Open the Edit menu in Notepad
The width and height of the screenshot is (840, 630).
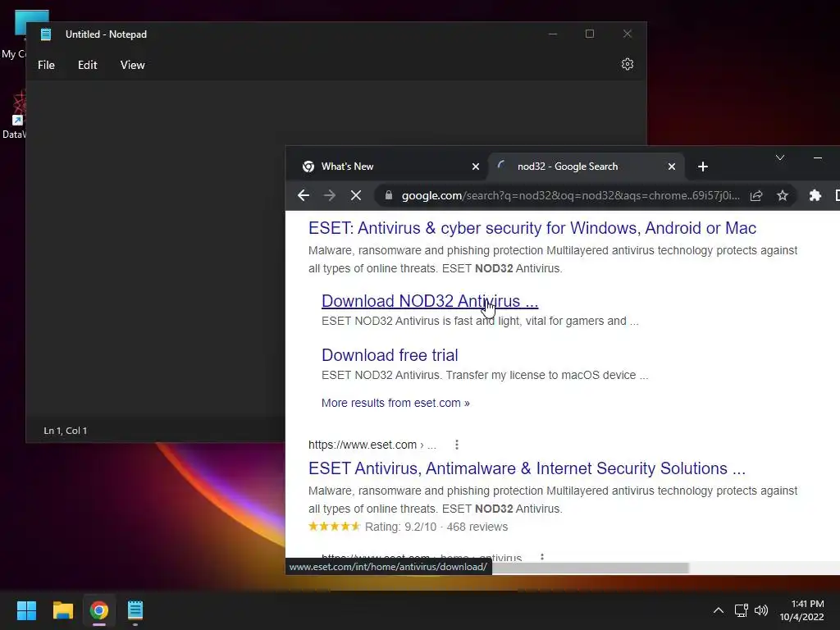pos(87,65)
